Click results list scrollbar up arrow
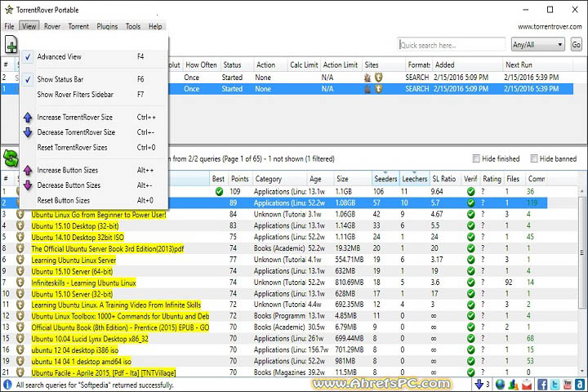The height and width of the screenshot is (392, 588). click(582, 191)
